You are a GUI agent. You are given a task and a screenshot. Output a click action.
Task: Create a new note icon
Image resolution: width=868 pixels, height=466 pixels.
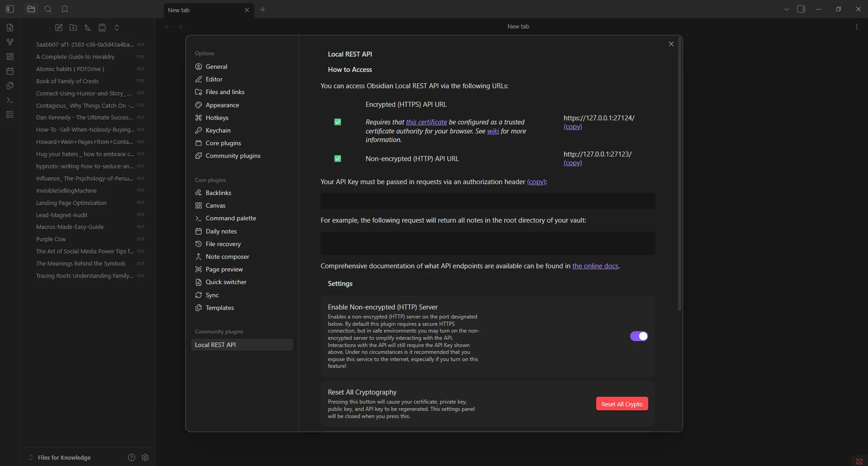point(59,28)
